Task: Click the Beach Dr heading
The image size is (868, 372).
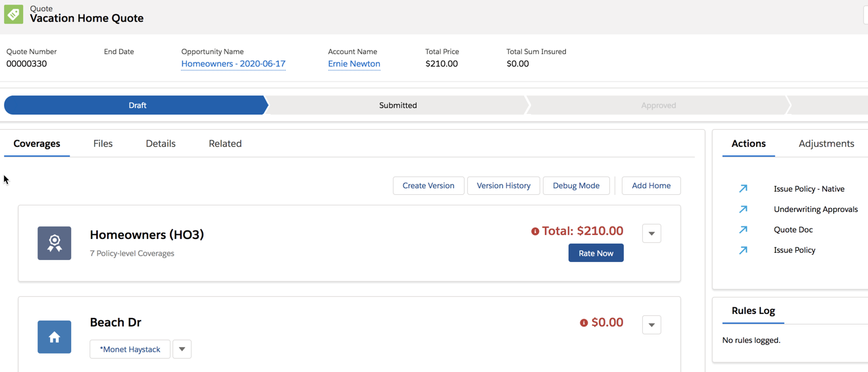Action: (116, 323)
